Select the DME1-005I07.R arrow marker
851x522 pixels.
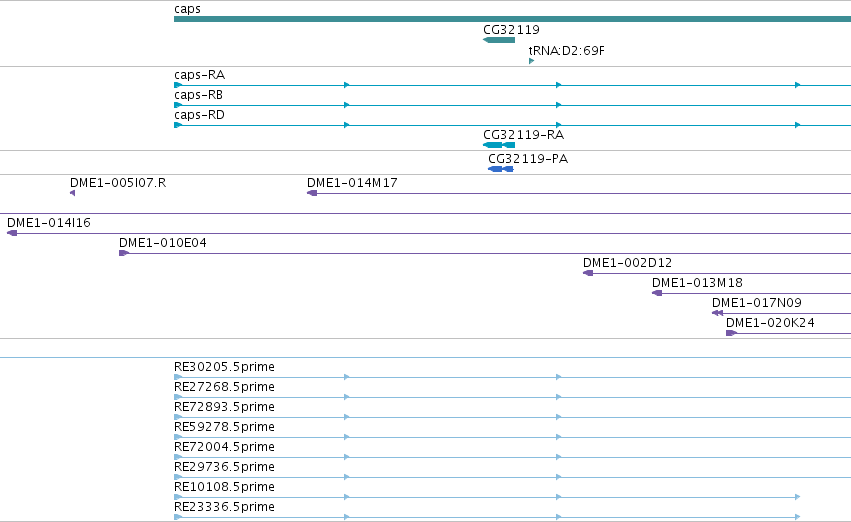72,193
